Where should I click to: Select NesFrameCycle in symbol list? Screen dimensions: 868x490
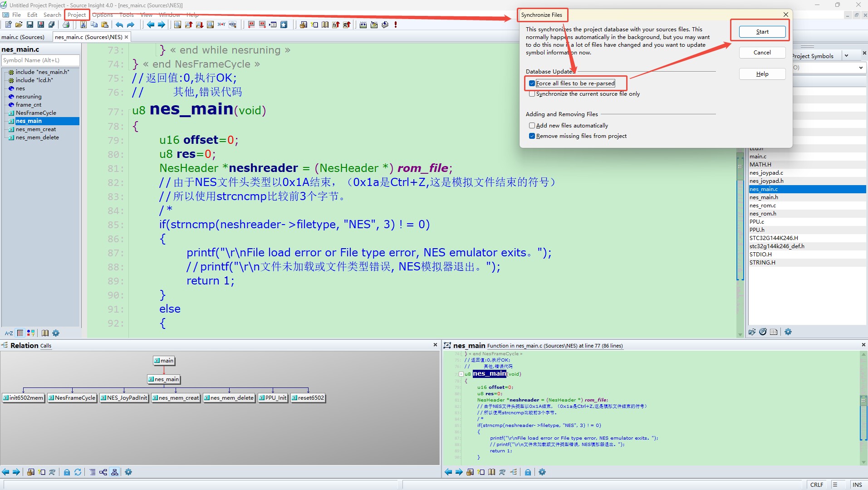tap(36, 113)
